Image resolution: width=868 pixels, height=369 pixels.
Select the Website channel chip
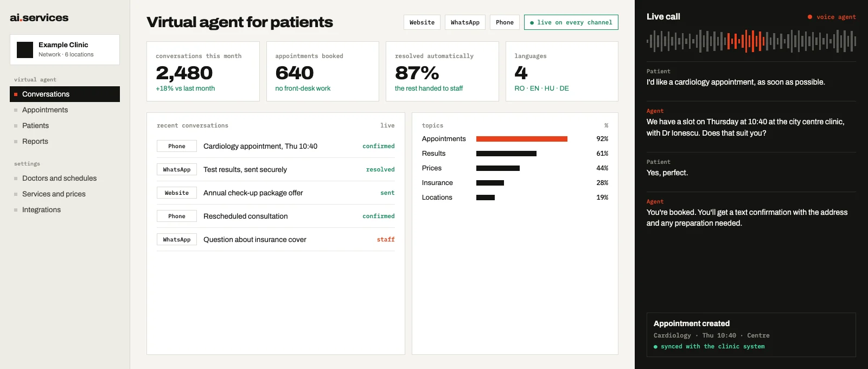(422, 22)
